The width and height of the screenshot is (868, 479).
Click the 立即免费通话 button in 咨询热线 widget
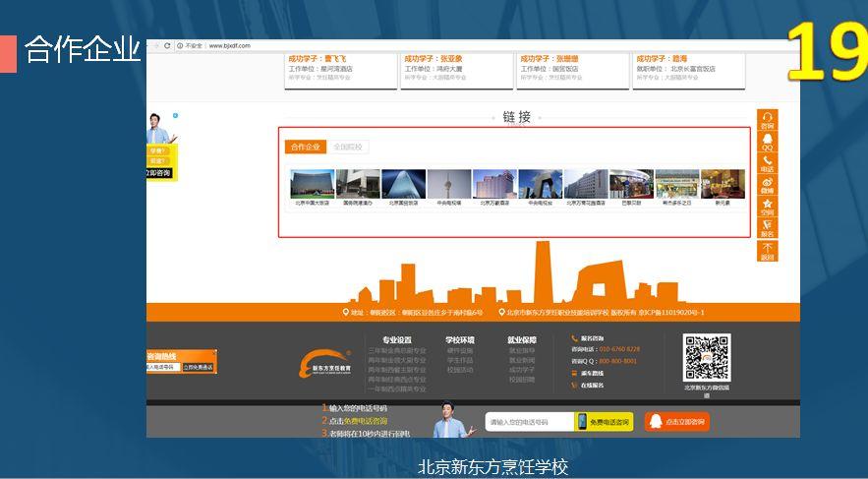tap(199, 367)
